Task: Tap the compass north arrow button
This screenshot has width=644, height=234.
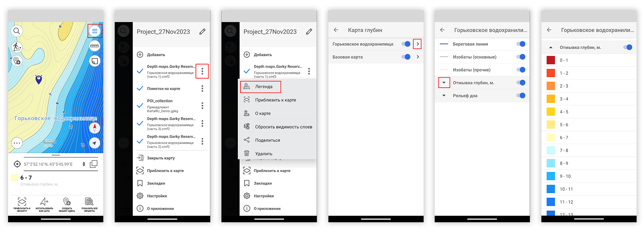Action: coord(95,128)
